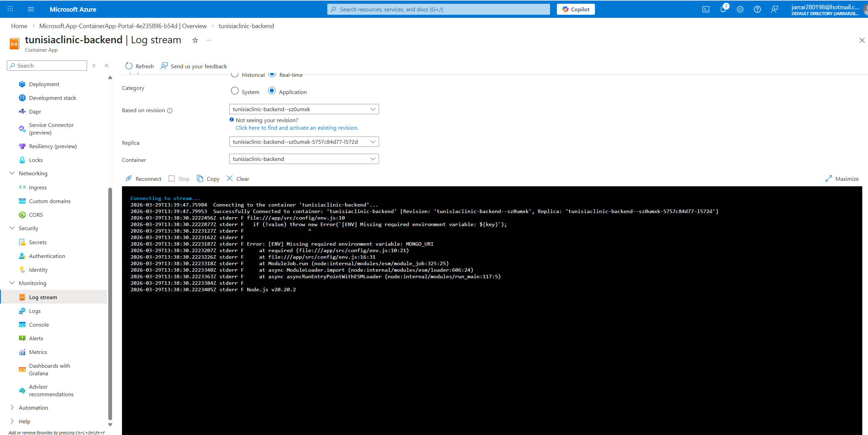Open the Azure portal hamburger menu
The width and height of the screenshot is (868, 435).
click(31, 9)
